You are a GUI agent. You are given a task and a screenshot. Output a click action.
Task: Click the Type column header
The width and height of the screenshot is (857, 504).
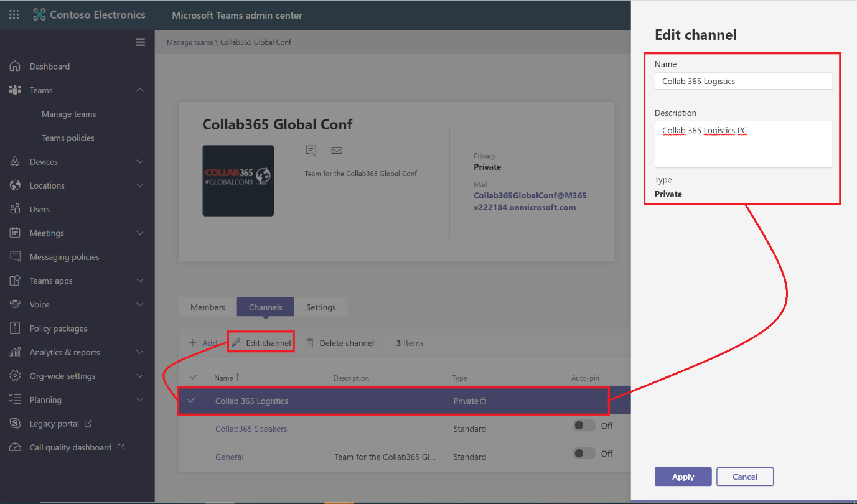[x=459, y=378]
